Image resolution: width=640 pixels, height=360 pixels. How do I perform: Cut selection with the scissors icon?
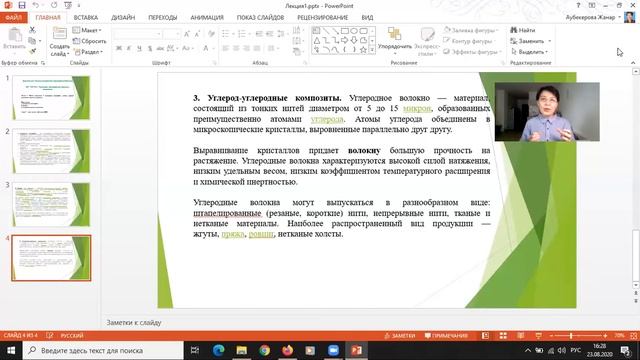32,30
